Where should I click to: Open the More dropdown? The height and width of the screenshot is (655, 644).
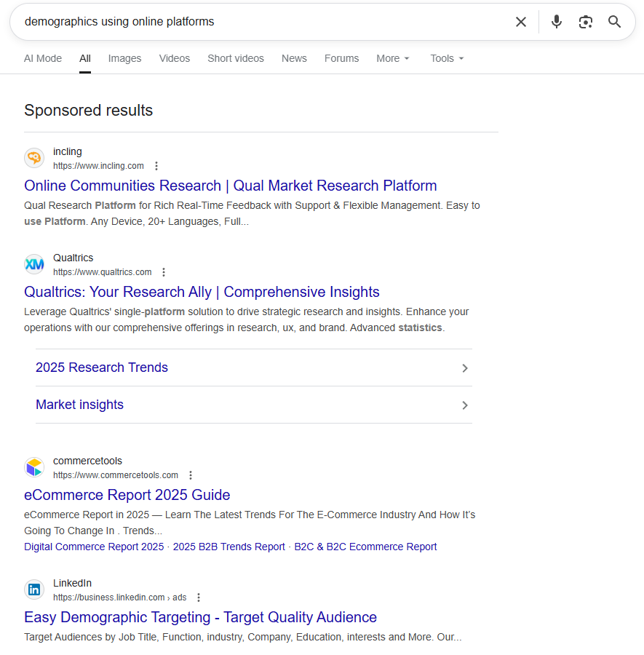392,58
